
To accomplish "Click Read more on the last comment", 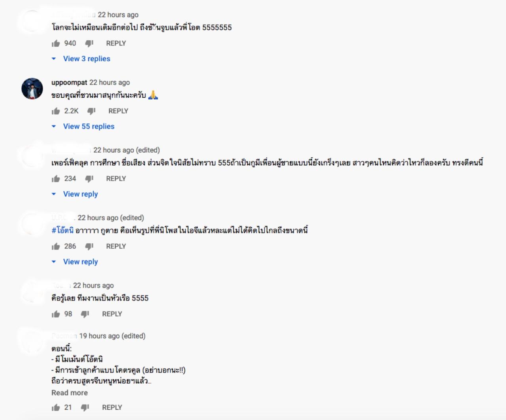I will point(70,393).
